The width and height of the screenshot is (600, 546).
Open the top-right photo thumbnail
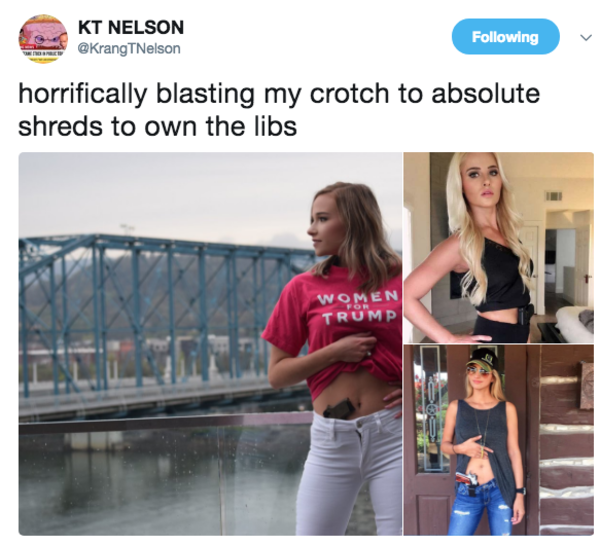[x=499, y=247]
